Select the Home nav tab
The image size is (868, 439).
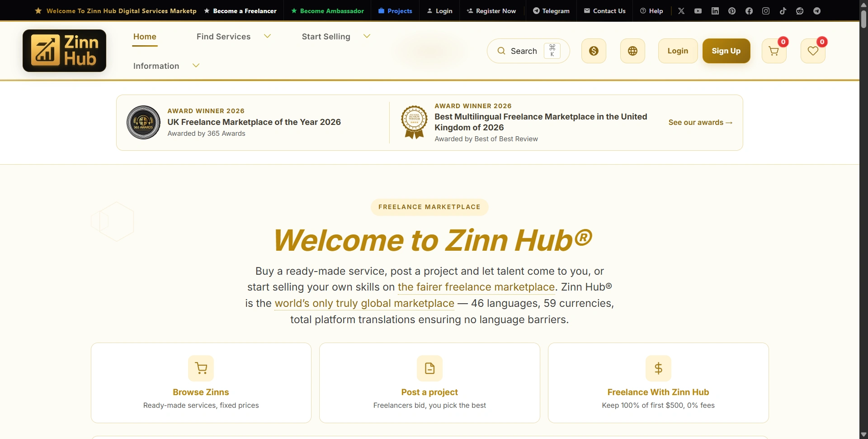145,37
